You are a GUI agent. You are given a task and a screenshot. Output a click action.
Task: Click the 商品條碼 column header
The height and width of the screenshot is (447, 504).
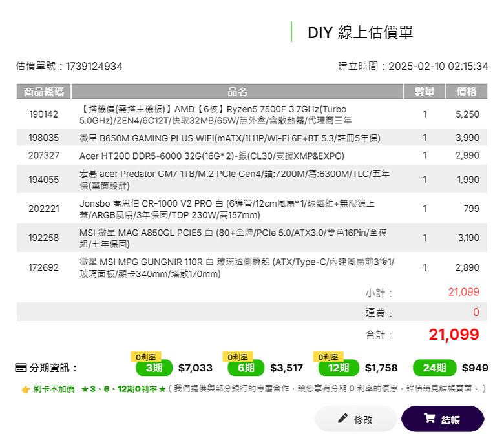[44, 92]
